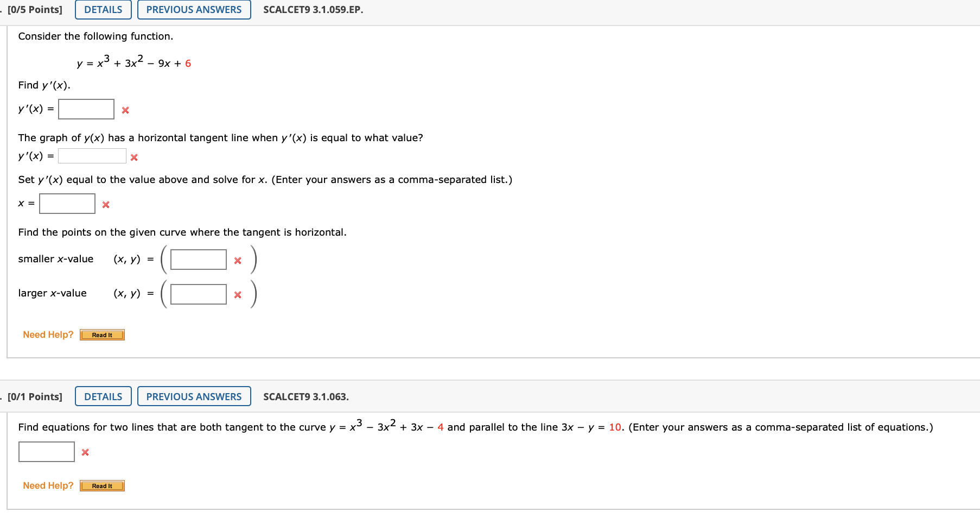Click the tangent line equations answer box
Viewport: 980px width, 518px height.
tap(46, 451)
